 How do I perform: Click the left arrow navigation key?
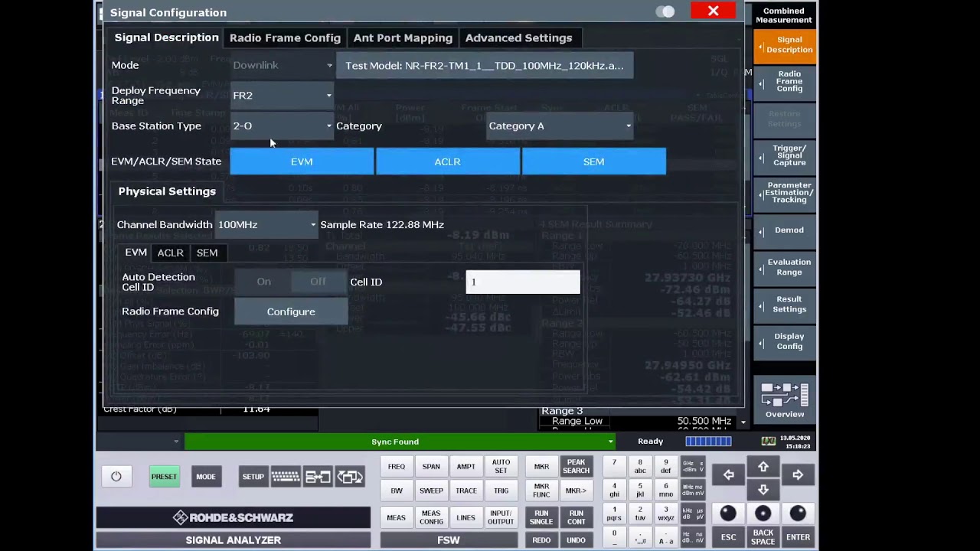pyautogui.click(x=728, y=475)
